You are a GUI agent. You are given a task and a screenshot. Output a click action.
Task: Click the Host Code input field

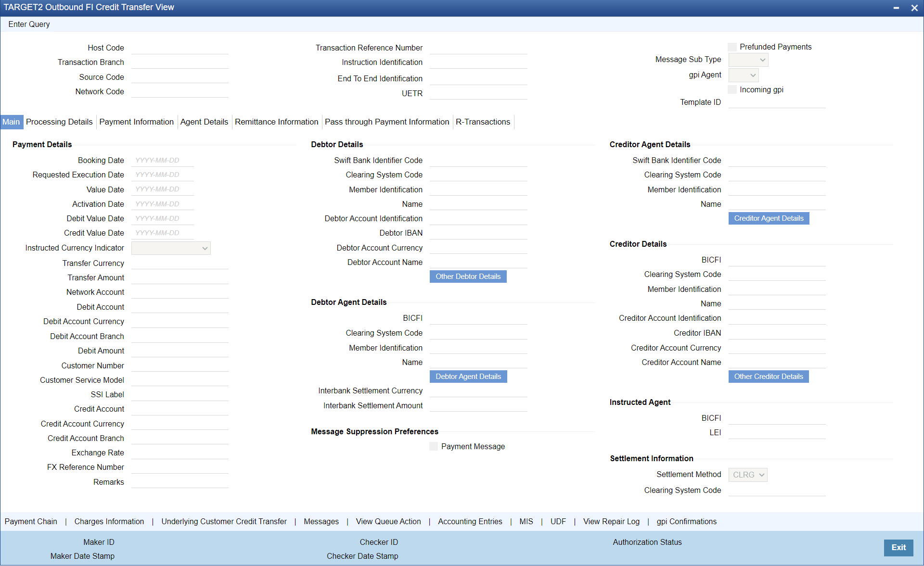[180, 48]
